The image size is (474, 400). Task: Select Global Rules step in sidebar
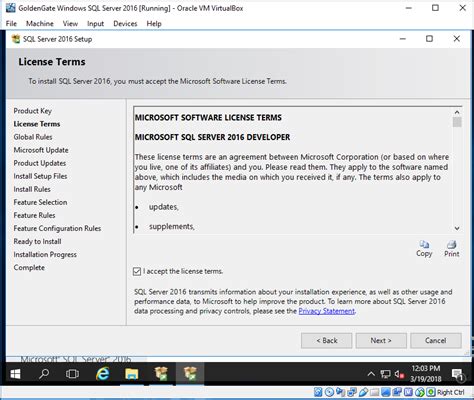[x=33, y=137]
